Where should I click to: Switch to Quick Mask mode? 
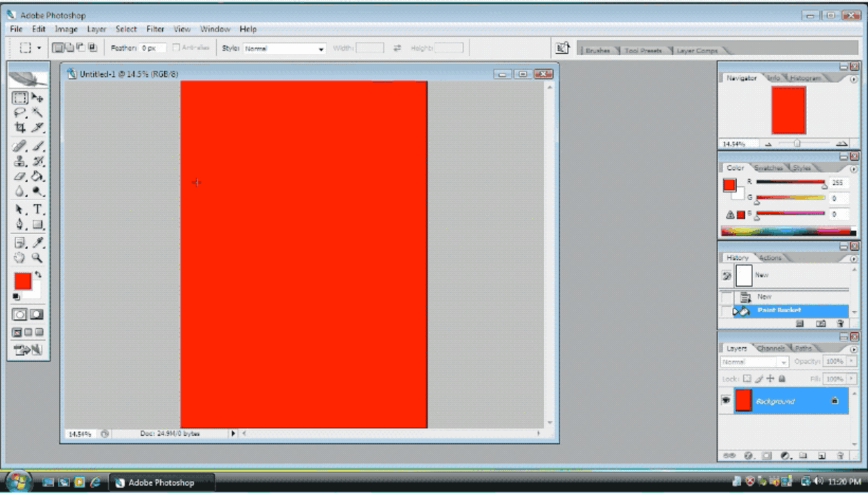click(37, 314)
